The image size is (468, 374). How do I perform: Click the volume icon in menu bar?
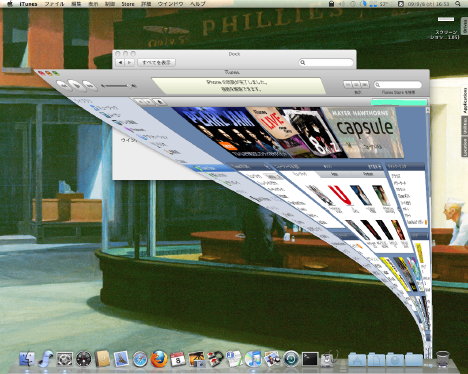click(x=342, y=4)
